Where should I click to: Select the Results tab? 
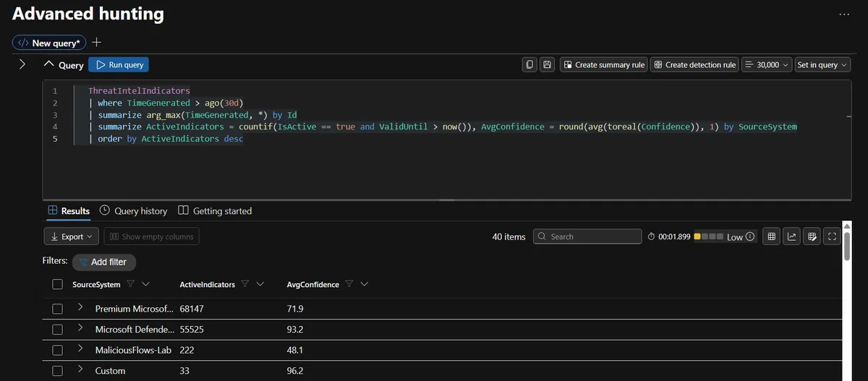[69, 211]
